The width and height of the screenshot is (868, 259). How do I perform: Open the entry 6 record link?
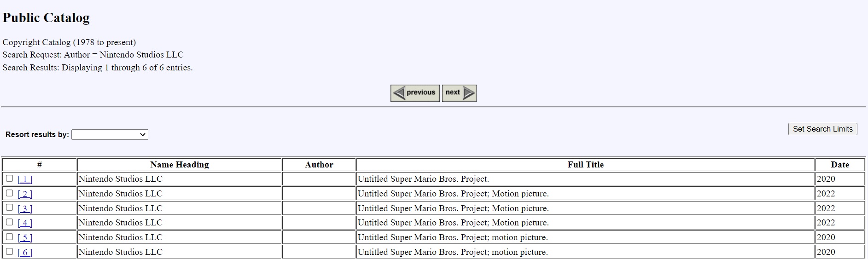click(x=25, y=253)
